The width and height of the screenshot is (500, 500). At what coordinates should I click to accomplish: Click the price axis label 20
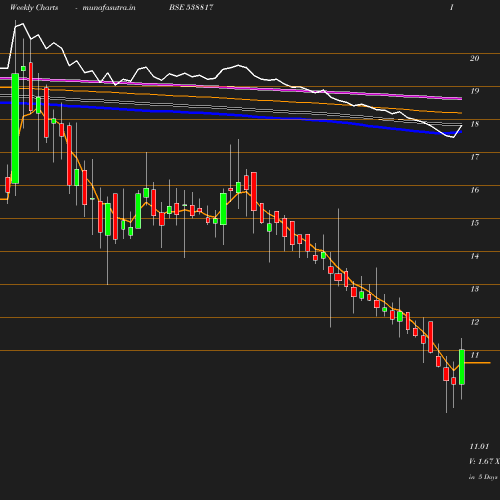(475, 58)
